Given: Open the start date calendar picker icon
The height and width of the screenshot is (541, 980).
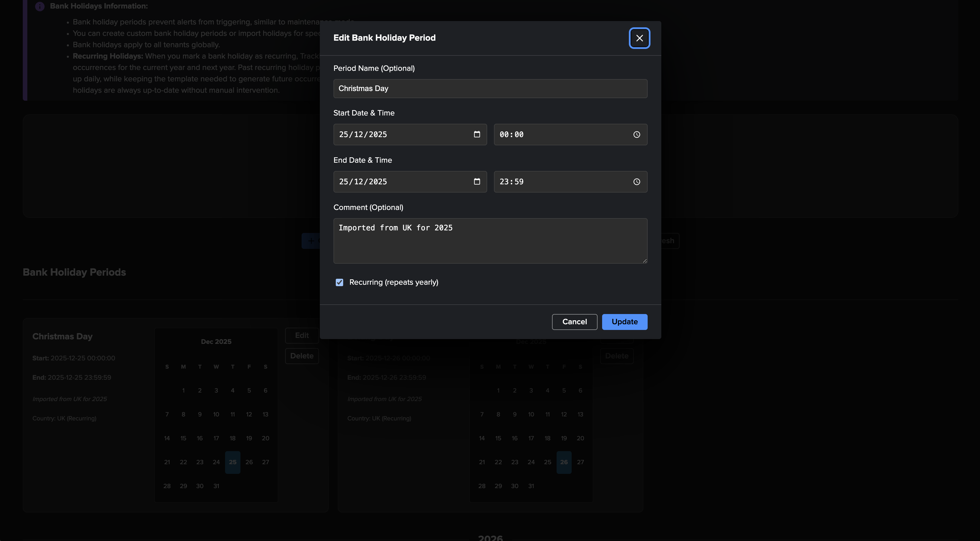Looking at the screenshot, I should [x=477, y=134].
